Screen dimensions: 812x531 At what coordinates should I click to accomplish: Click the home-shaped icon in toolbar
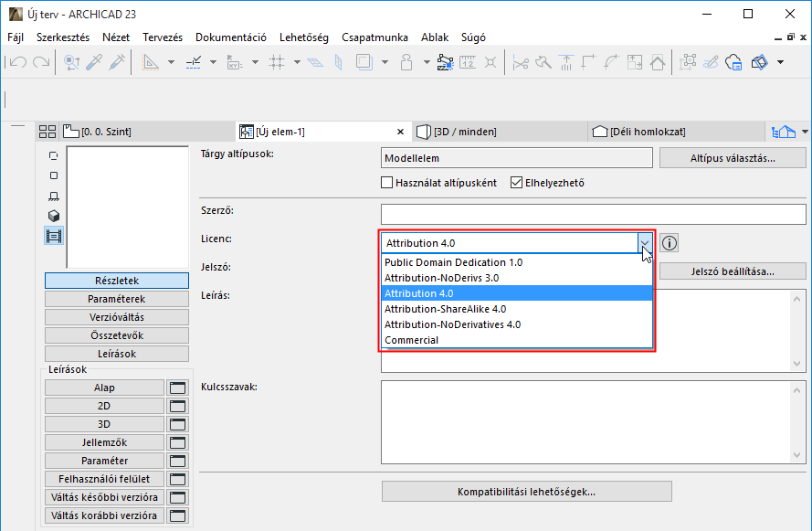click(658, 62)
